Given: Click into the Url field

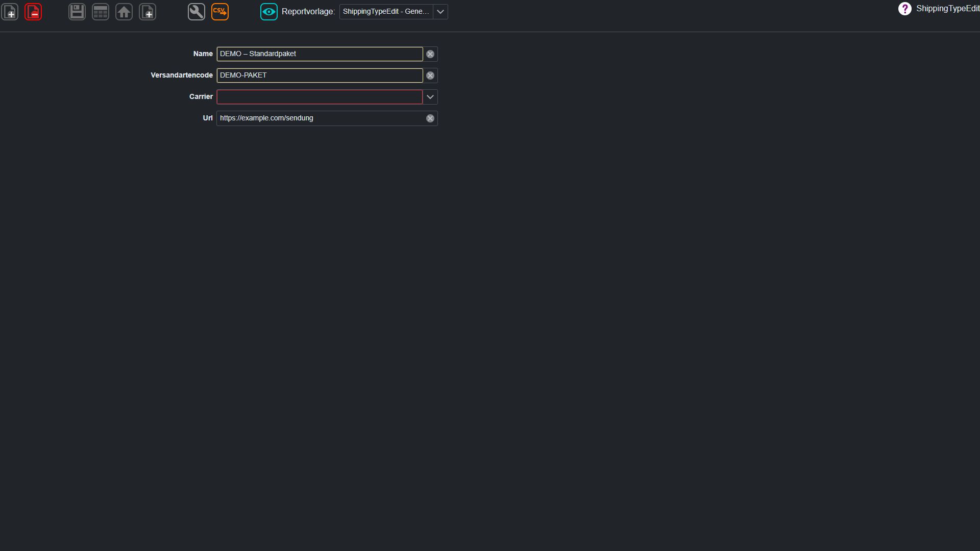Looking at the screenshot, I should (321, 118).
